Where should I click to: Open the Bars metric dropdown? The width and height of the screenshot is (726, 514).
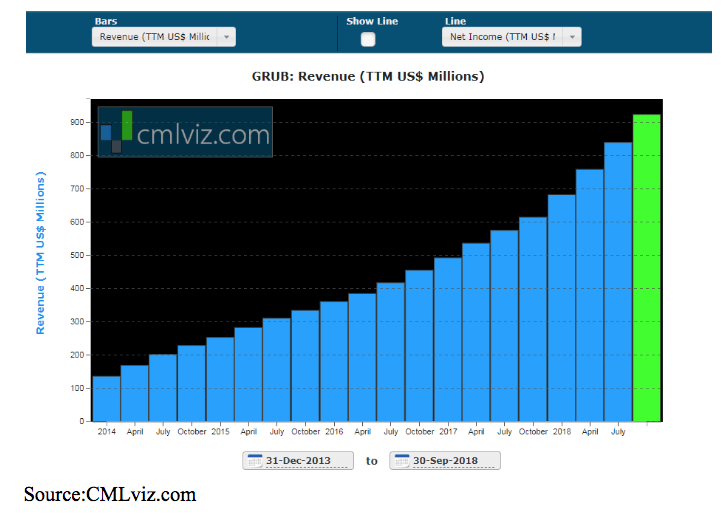coord(164,37)
